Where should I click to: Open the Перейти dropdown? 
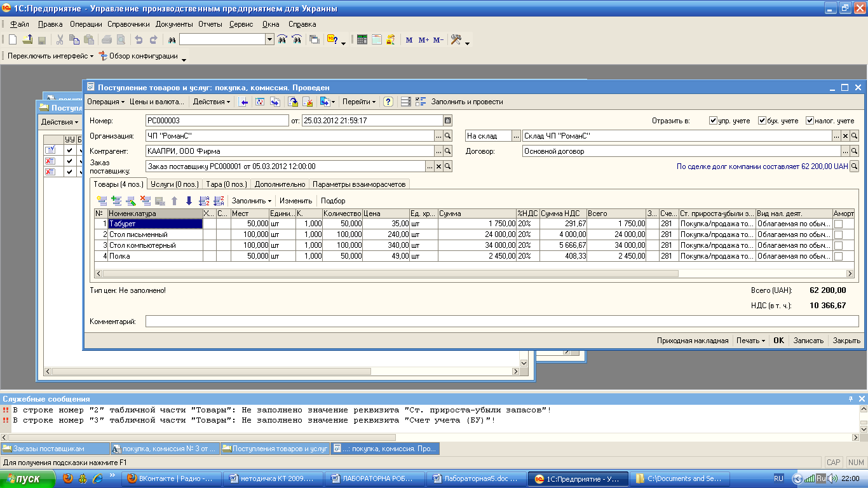click(359, 102)
